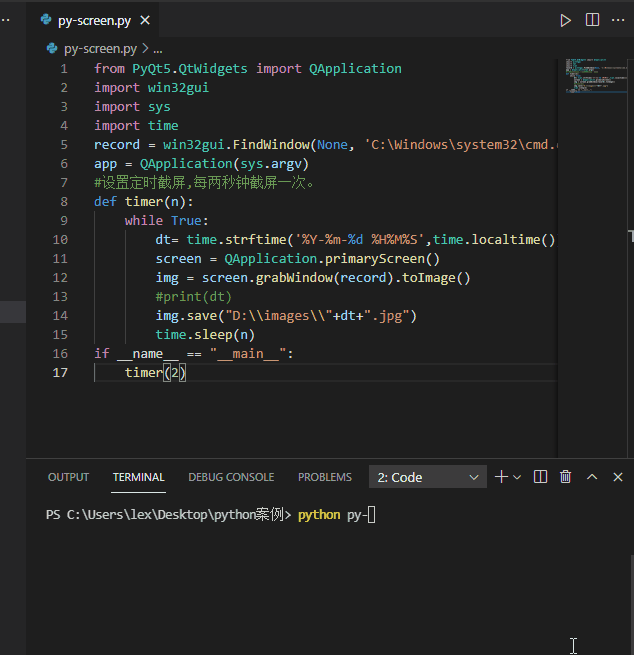Click line number 8 in the gutter
This screenshot has height=655, width=634.
tap(64, 201)
